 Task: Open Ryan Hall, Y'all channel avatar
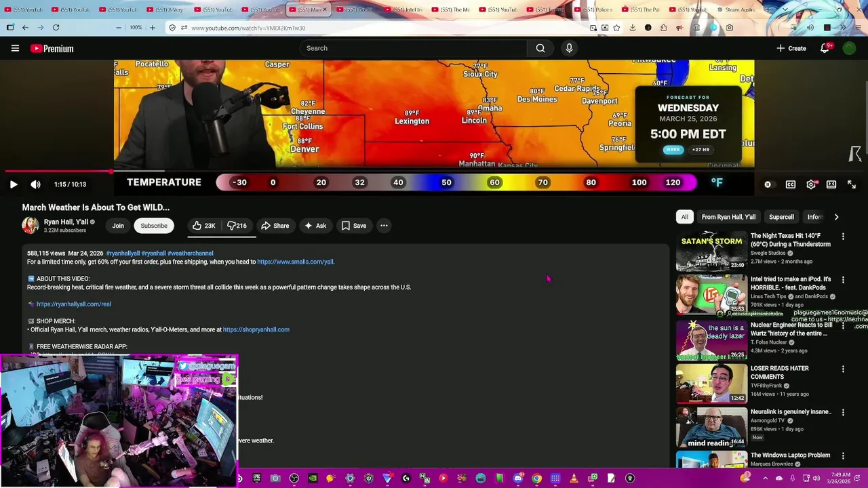point(31,226)
